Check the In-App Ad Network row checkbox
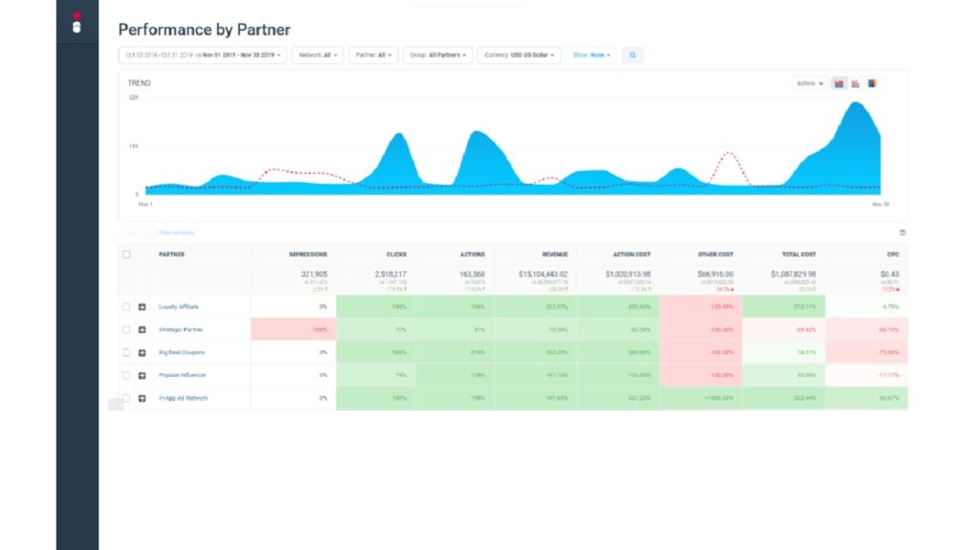980x550 pixels. tap(126, 398)
